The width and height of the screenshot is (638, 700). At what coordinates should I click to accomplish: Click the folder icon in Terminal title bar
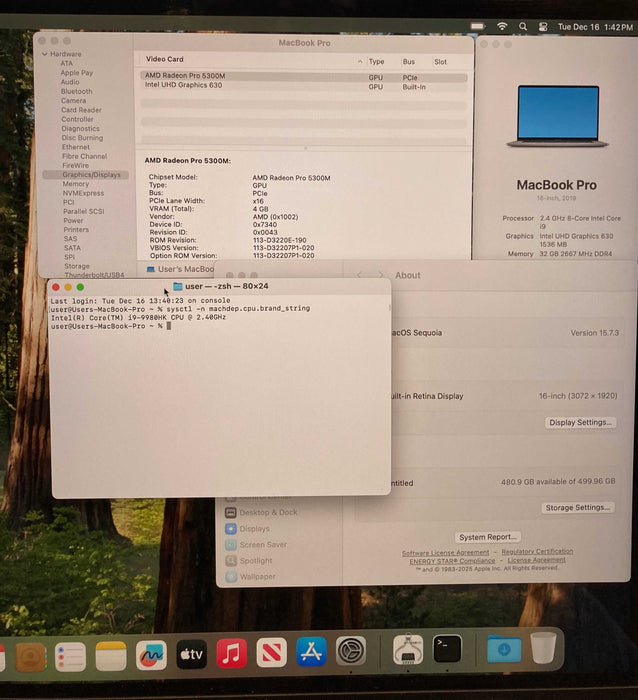point(178,286)
